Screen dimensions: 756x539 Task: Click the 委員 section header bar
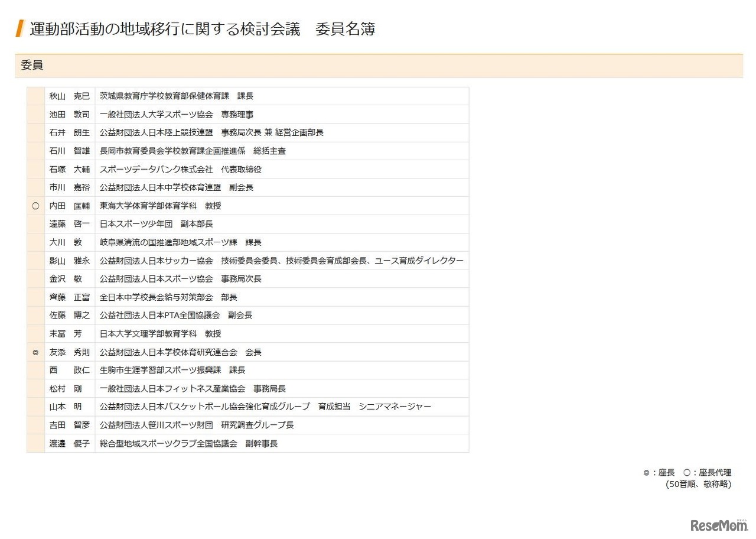tap(378, 65)
